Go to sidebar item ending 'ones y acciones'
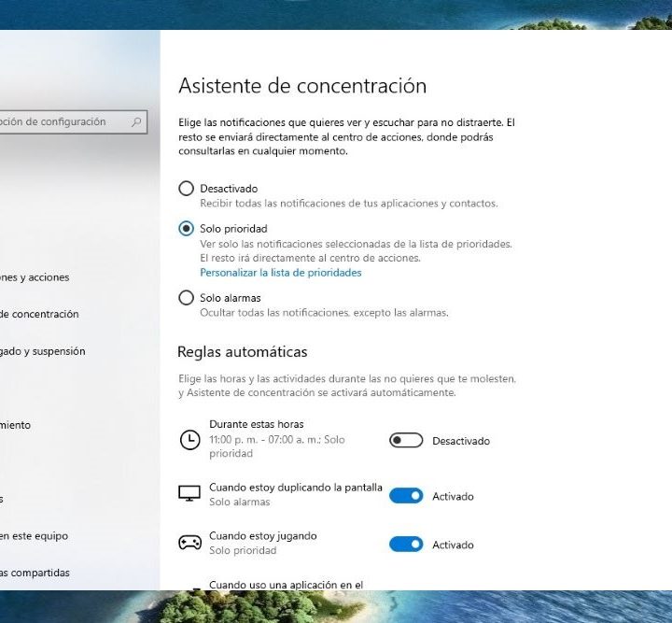The height and width of the screenshot is (623, 672). click(x=35, y=277)
